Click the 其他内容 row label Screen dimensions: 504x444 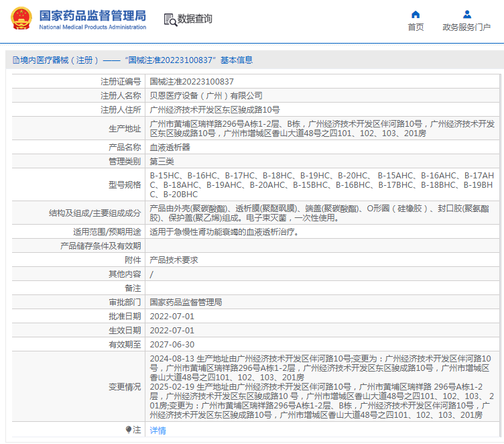[125, 274]
